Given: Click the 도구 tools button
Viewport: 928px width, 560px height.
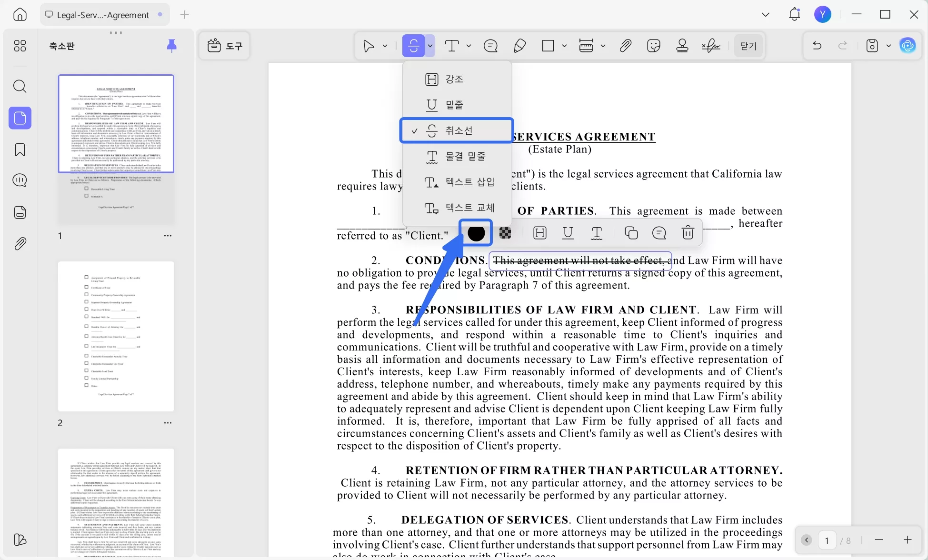Looking at the screenshot, I should click(225, 46).
